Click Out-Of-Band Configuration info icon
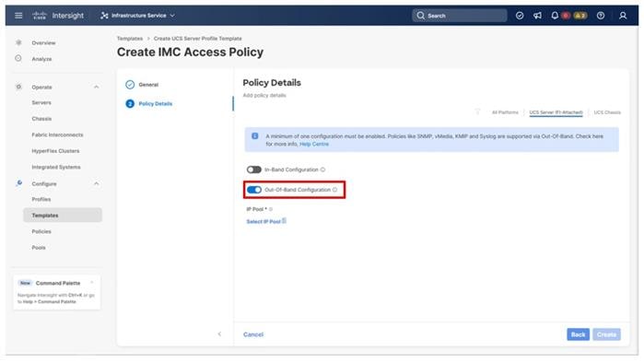 pyautogui.click(x=335, y=190)
